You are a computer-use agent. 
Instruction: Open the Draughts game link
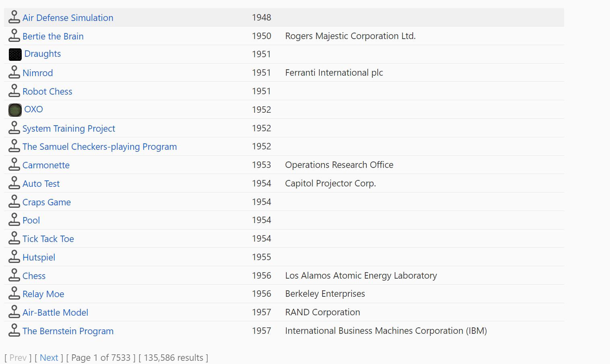[43, 54]
